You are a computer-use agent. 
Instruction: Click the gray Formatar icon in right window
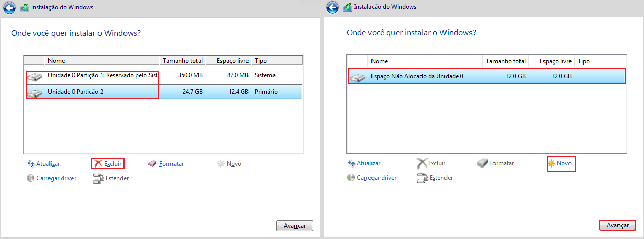pos(482,163)
